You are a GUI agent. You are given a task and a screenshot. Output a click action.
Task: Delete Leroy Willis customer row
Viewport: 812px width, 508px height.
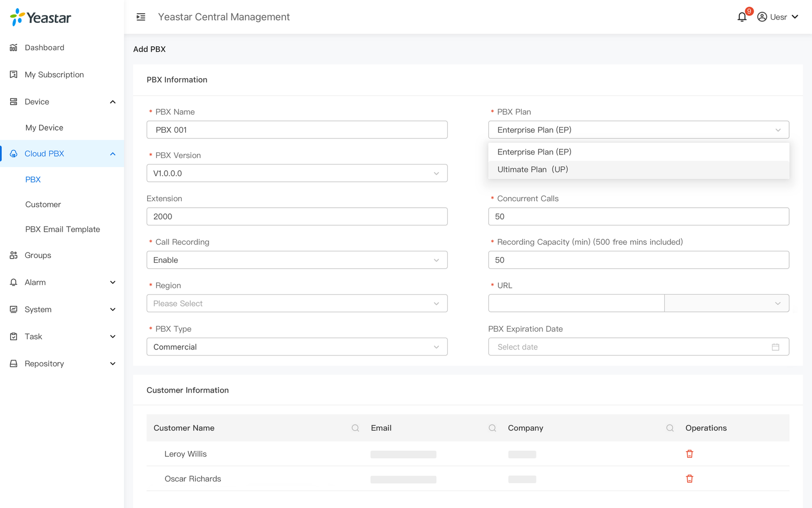pos(689,454)
